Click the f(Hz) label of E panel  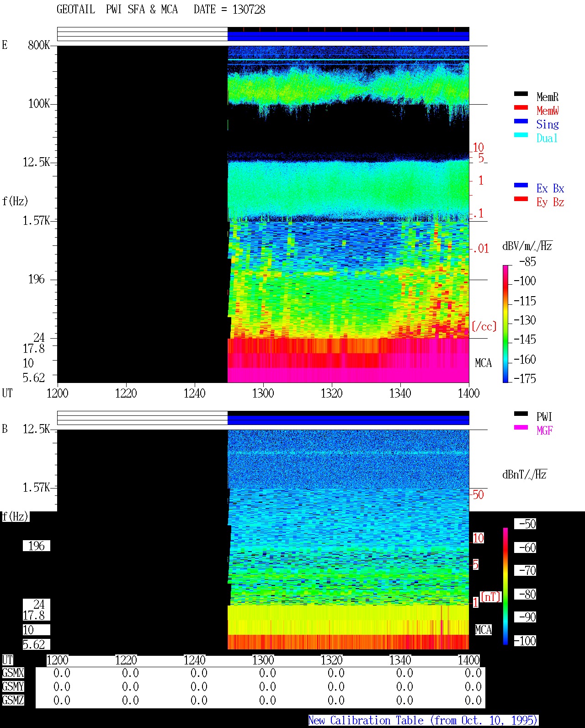coord(15,201)
